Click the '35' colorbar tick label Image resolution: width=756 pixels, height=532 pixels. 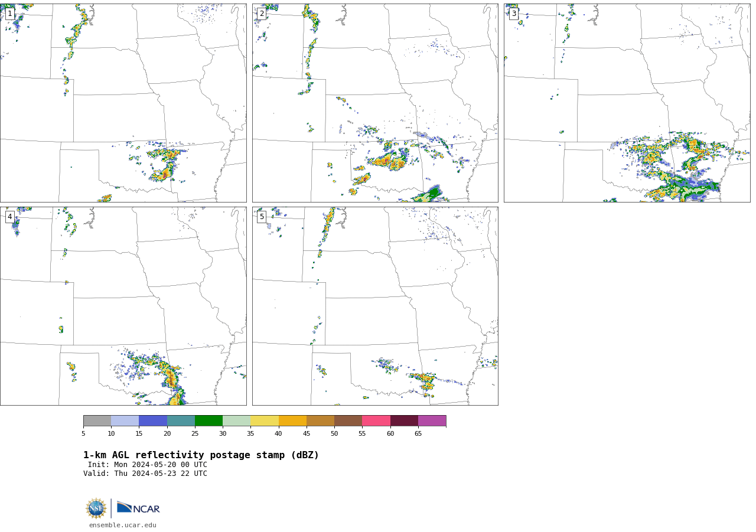(x=250, y=434)
